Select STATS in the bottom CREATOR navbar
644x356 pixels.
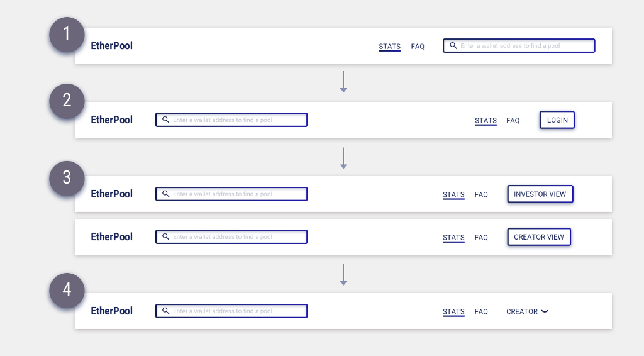[x=453, y=312]
